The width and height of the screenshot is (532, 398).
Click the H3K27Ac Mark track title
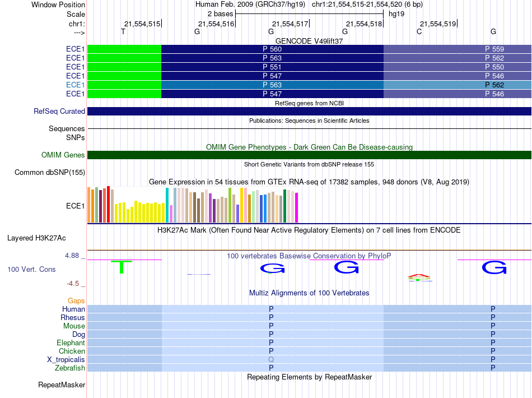pyautogui.click(x=309, y=230)
